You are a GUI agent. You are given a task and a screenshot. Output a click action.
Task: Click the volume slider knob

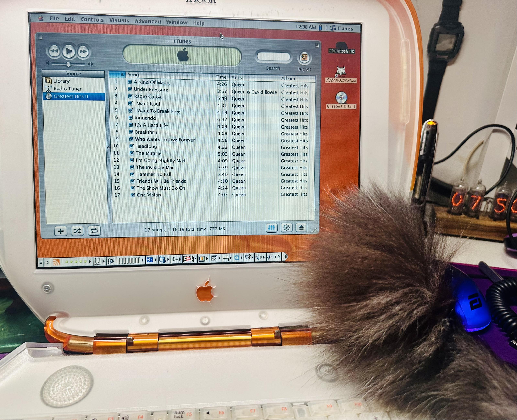tap(68, 64)
